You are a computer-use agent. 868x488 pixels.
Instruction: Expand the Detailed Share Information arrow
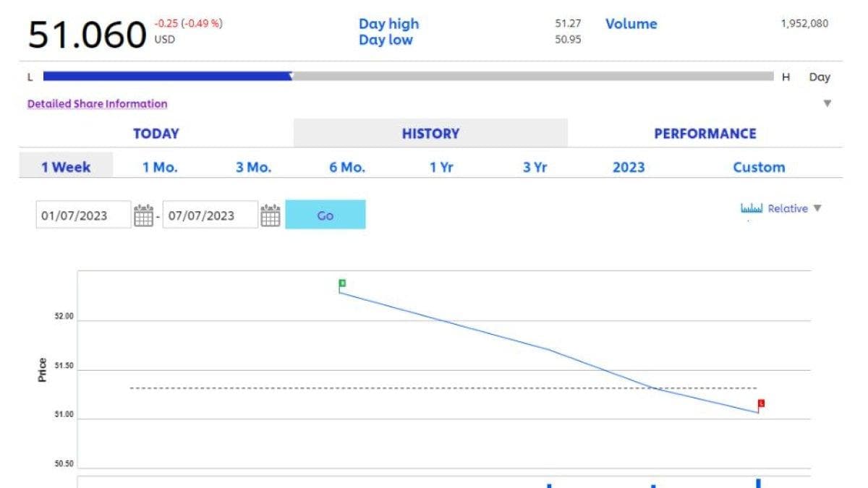[x=827, y=103]
